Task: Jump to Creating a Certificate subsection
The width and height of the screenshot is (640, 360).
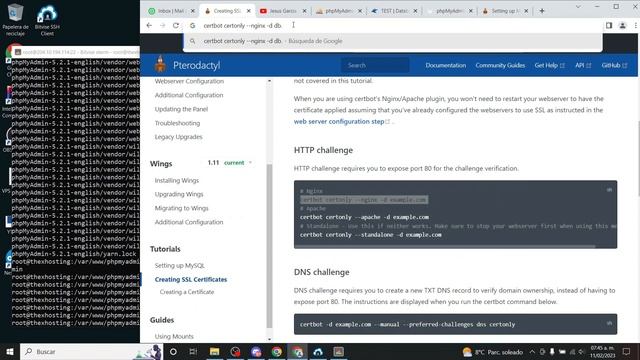Action: [187, 292]
